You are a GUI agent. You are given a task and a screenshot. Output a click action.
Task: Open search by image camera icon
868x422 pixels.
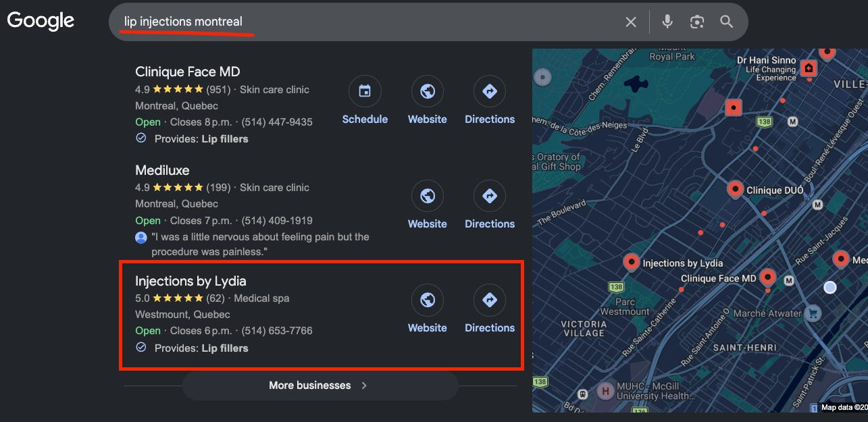(x=697, y=22)
